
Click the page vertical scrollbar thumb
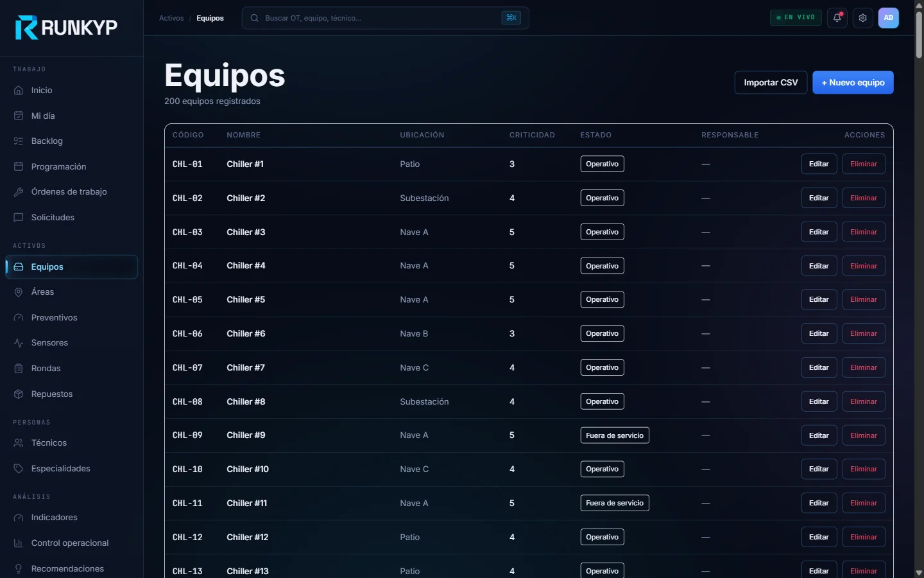coord(919,33)
